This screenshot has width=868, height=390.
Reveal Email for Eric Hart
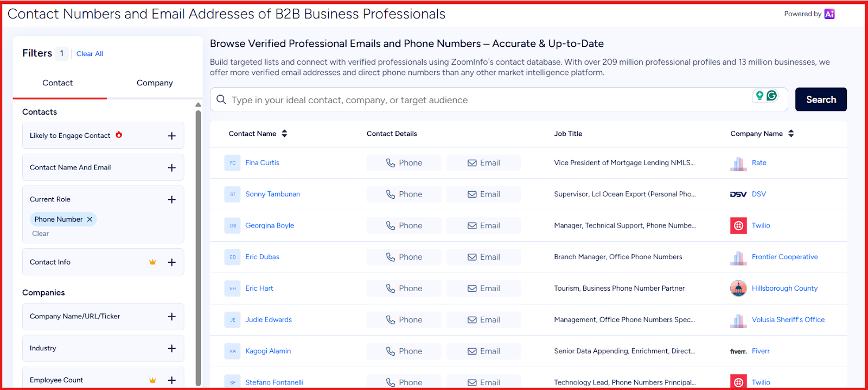point(483,288)
